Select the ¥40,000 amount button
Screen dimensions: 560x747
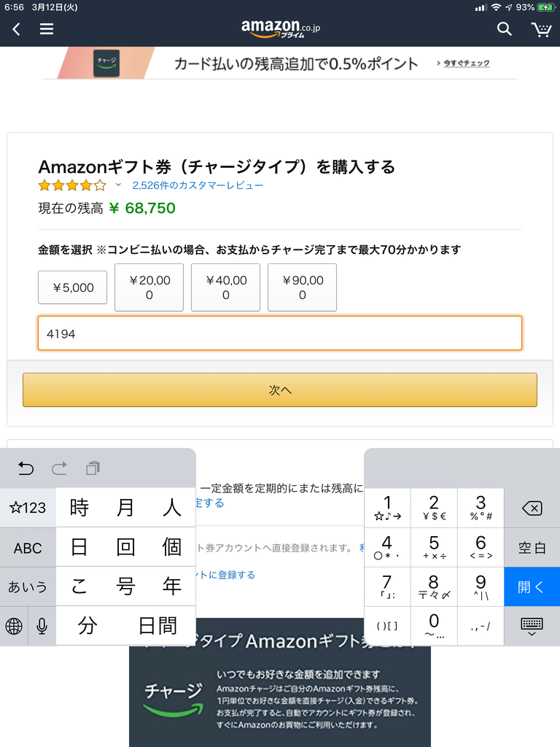tap(226, 287)
